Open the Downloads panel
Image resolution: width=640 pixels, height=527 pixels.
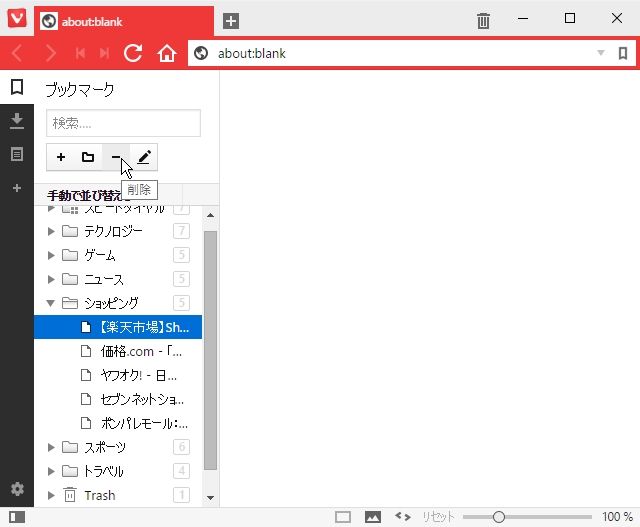(17, 121)
